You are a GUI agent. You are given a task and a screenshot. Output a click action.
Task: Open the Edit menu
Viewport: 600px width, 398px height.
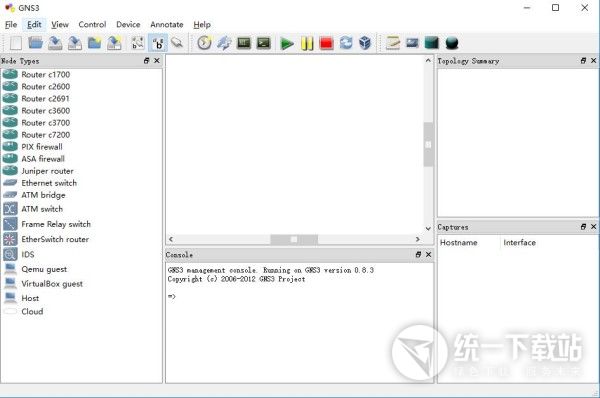pos(34,24)
